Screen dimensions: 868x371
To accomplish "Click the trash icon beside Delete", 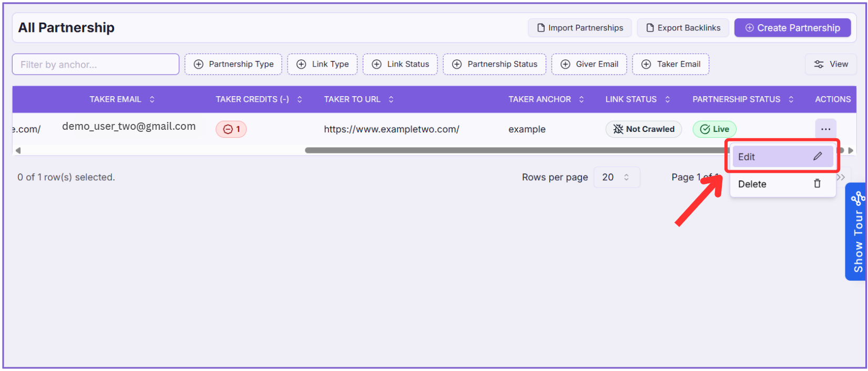I will click(x=817, y=183).
